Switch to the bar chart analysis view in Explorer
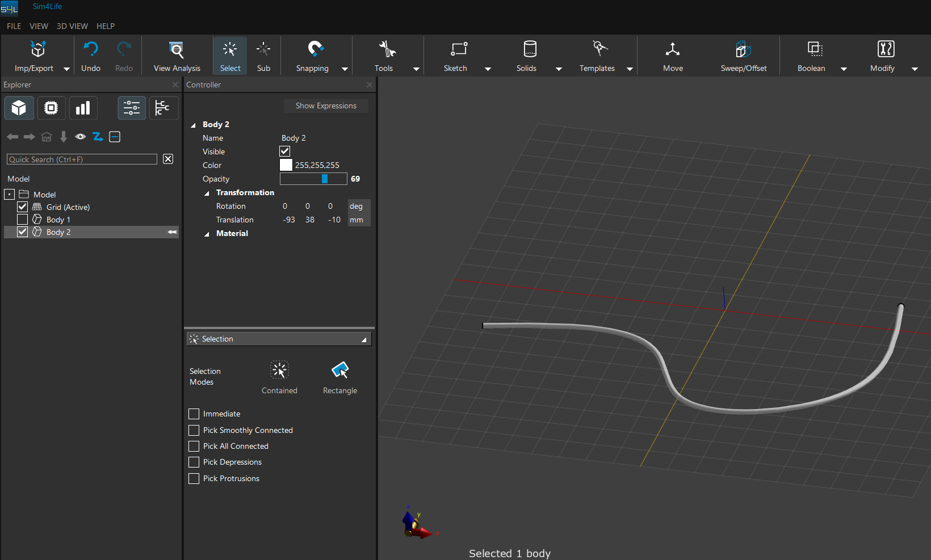 pyautogui.click(x=83, y=108)
